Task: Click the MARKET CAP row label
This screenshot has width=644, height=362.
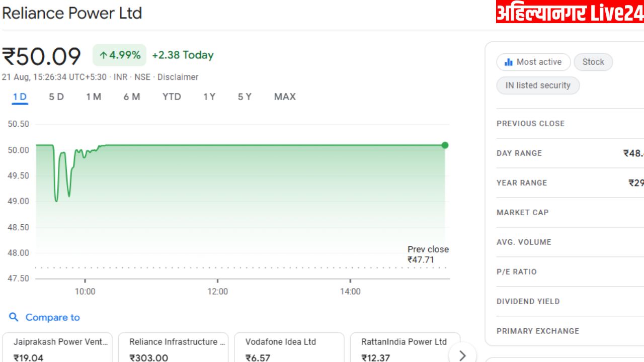Action: coord(522,213)
